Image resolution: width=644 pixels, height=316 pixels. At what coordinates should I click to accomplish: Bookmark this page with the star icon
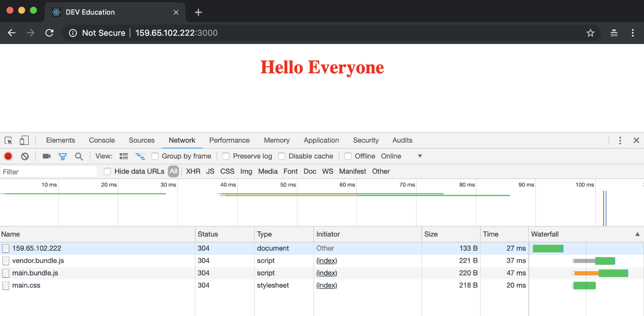point(590,33)
